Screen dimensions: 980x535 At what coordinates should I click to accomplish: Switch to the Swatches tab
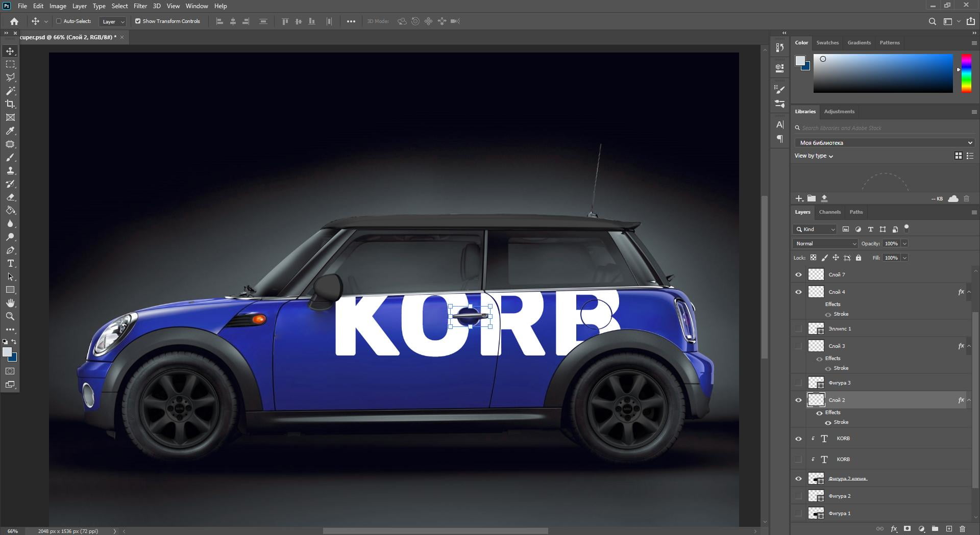pos(827,43)
